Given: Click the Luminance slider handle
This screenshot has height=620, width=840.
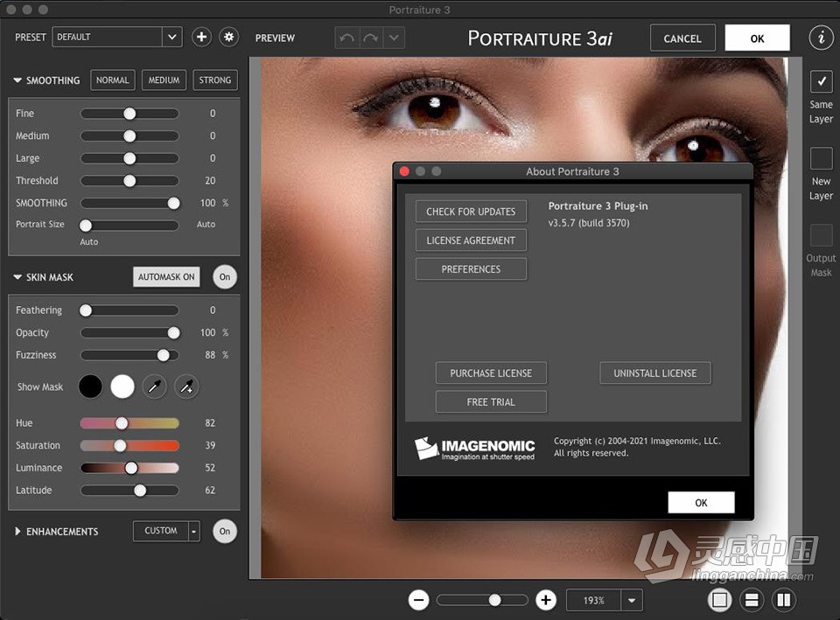Looking at the screenshot, I should (x=130, y=468).
